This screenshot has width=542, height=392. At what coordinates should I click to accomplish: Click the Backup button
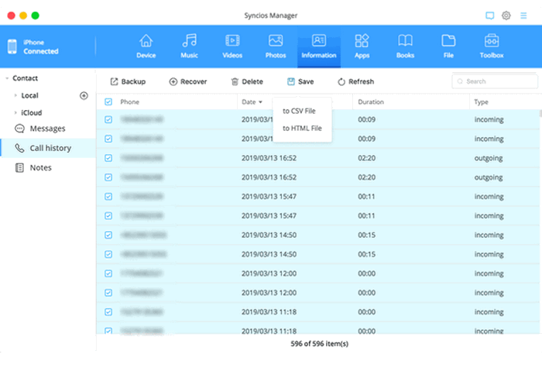(x=128, y=81)
